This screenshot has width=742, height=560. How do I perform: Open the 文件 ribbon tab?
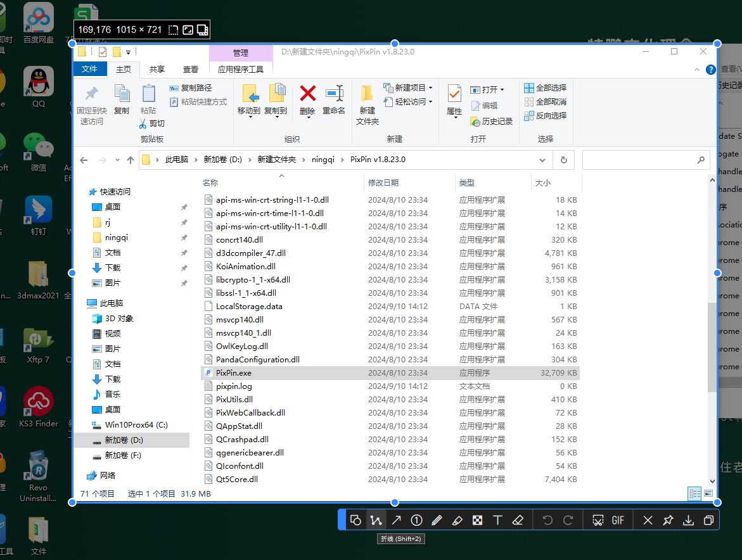point(90,69)
